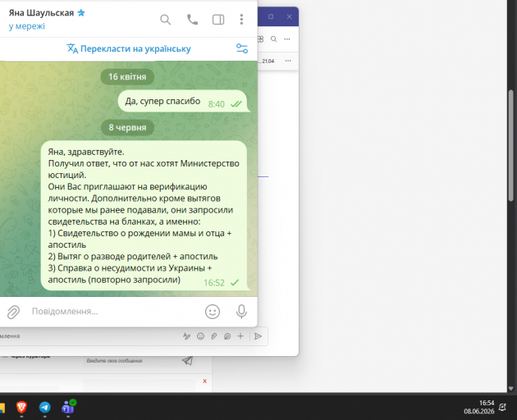Toggle the Telegram right sidebar panel icon
The width and height of the screenshot is (517, 420).
tap(218, 20)
